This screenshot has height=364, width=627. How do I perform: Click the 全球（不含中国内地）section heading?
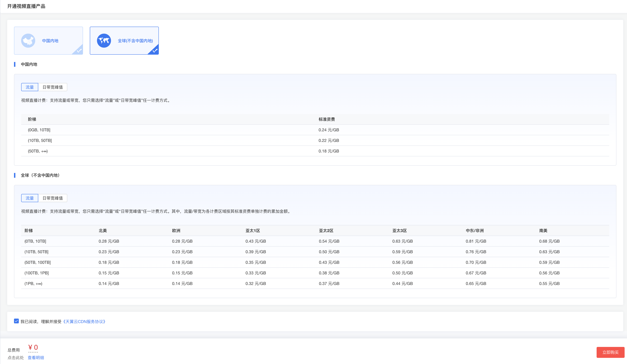41,175
